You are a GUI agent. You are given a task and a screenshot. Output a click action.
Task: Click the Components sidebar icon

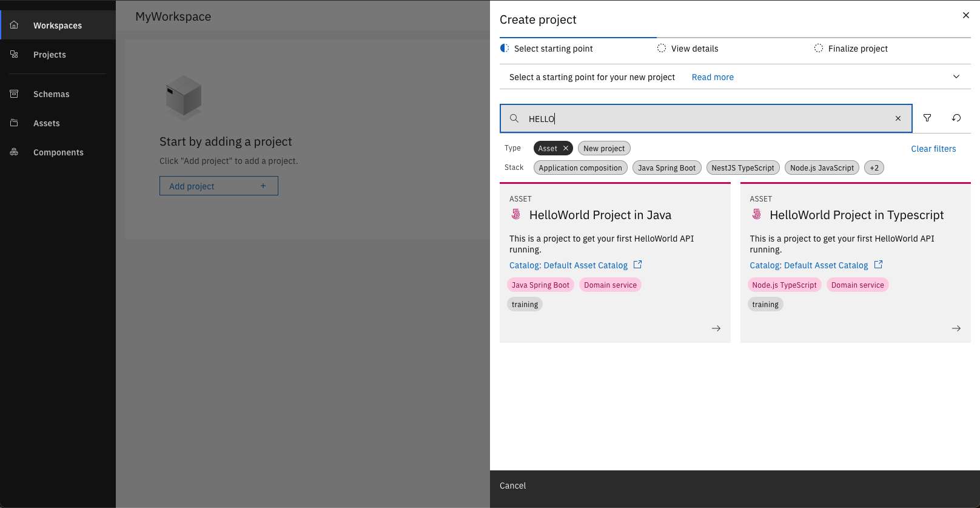tap(14, 152)
